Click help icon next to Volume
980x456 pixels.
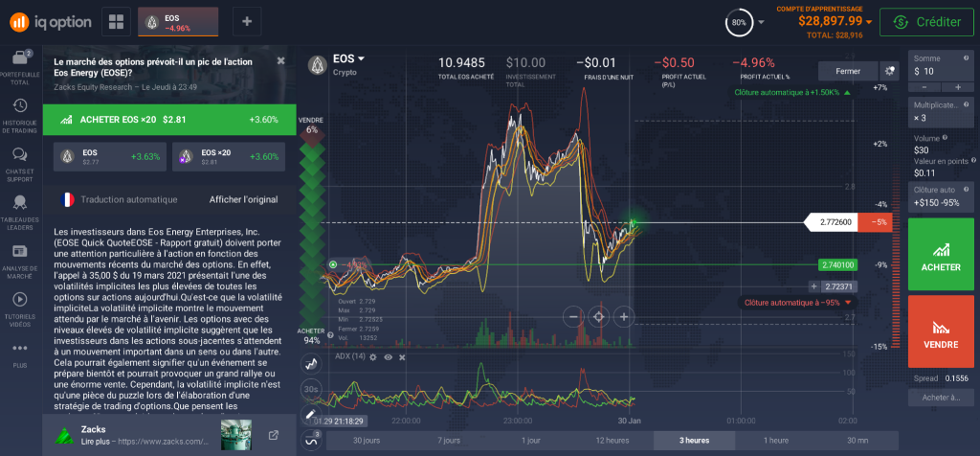[x=945, y=138]
